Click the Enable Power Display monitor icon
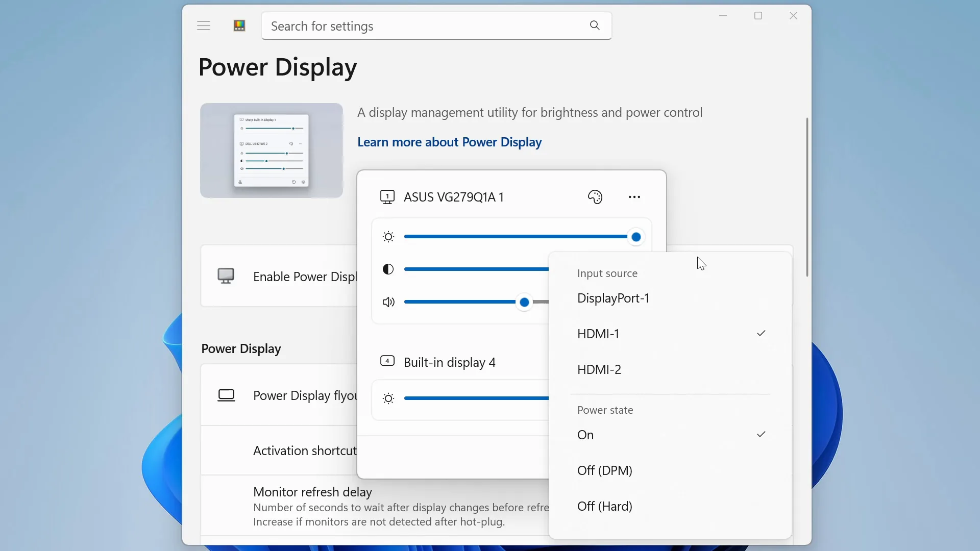The width and height of the screenshot is (980, 551). point(226,276)
